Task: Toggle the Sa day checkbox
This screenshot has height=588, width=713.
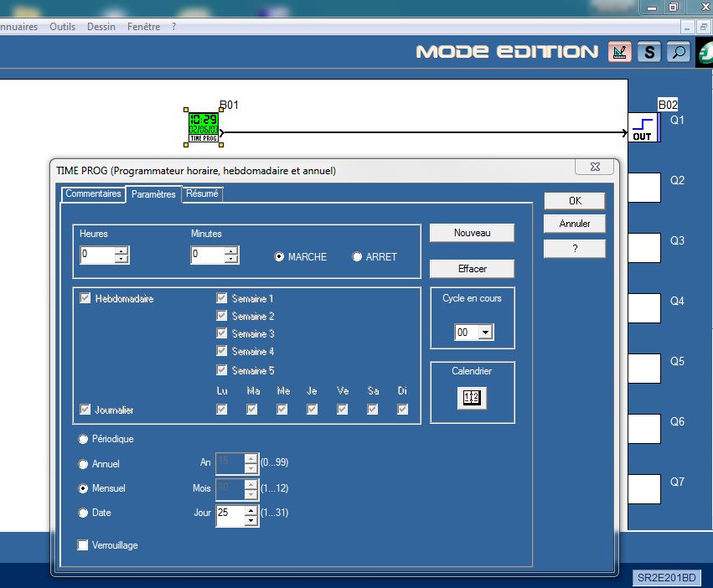Action: (372, 410)
